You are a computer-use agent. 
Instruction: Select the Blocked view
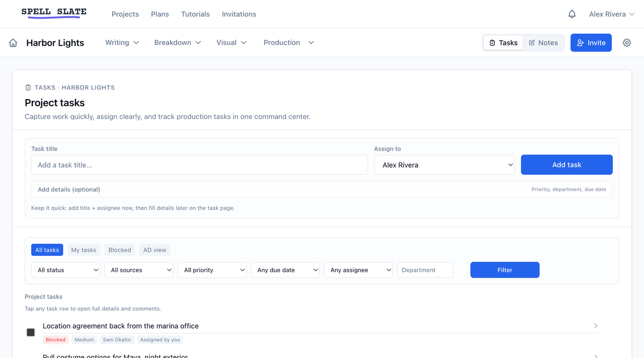[120, 250]
